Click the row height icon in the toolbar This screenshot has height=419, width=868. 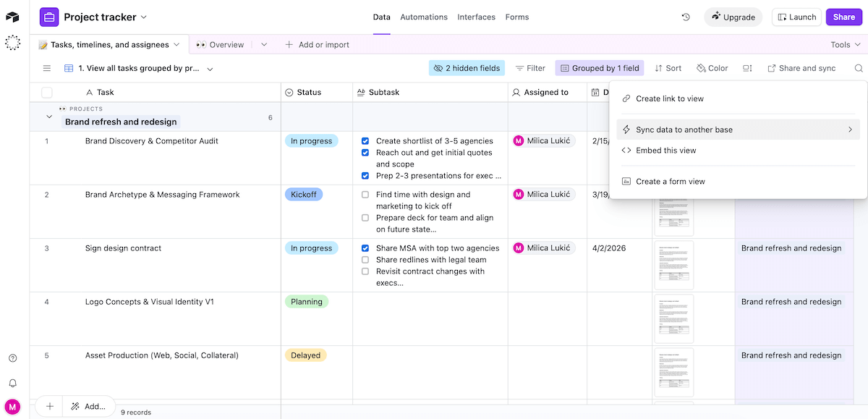click(748, 67)
